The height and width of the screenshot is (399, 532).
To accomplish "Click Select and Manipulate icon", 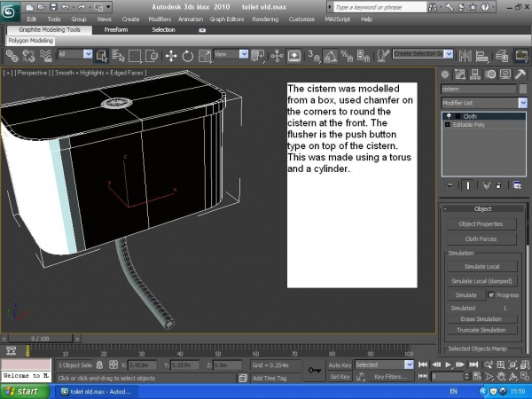I will click(277, 56).
